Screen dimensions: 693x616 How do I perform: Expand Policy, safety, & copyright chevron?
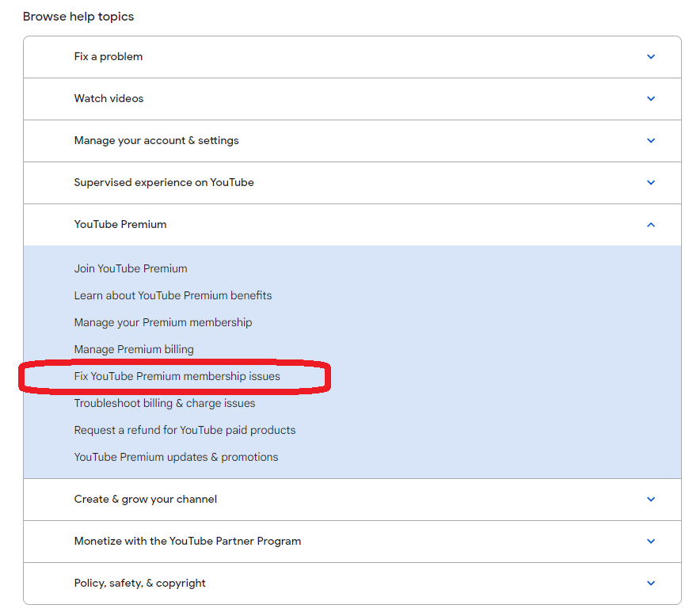(650, 584)
